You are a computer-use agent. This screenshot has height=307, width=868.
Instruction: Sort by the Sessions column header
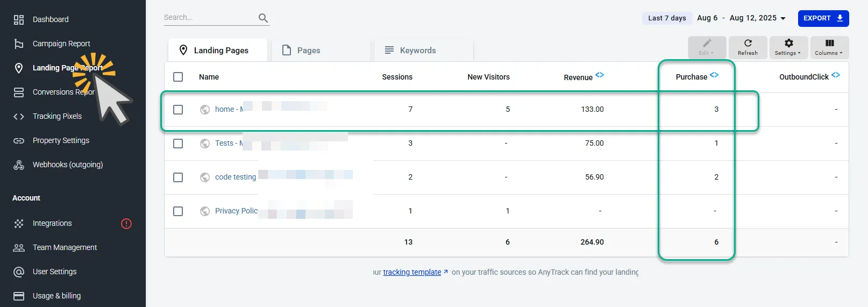pyautogui.click(x=397, y=77)
